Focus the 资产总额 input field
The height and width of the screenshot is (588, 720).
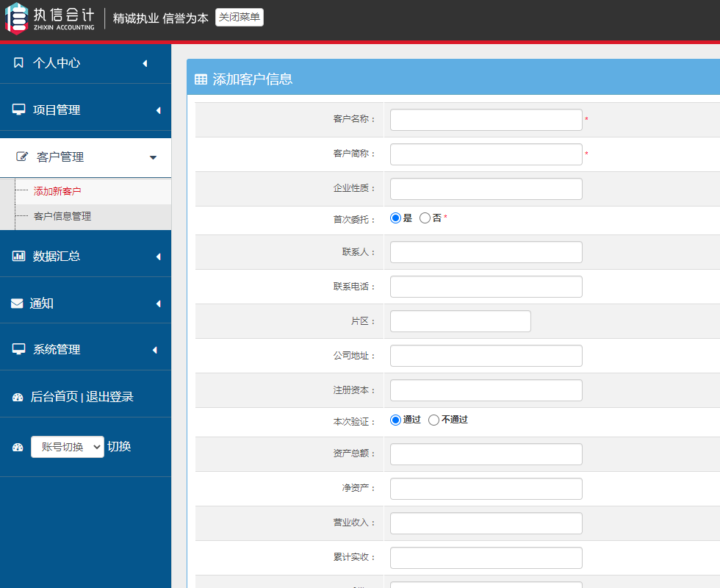tap(486, 454)
